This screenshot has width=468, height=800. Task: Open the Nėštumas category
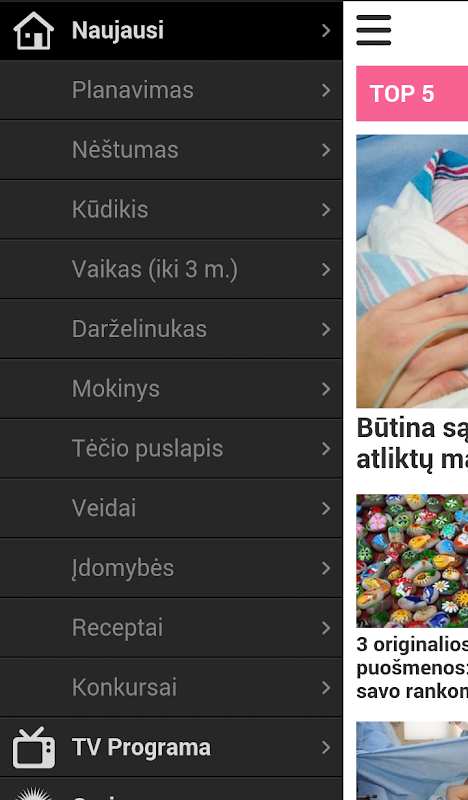[x=171, y=150]
